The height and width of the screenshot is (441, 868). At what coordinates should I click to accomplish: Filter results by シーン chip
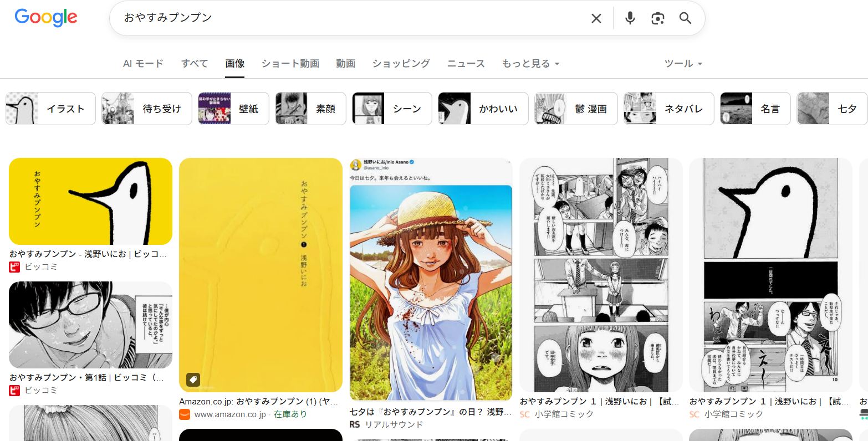coord(392,109)
